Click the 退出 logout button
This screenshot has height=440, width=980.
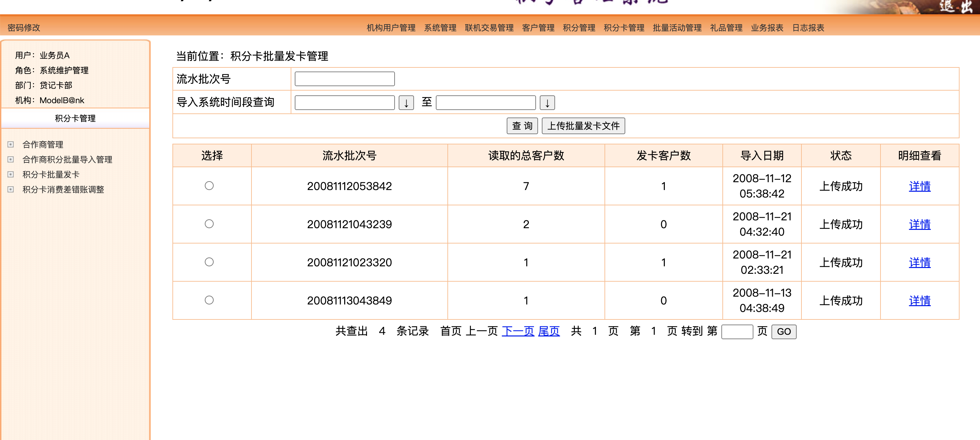[x=956, y=6]
